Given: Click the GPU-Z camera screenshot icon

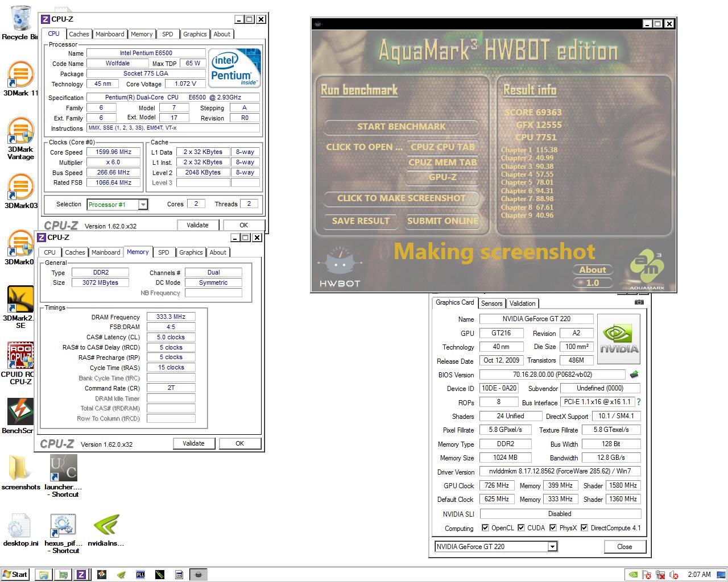Looking at the screenshot, I should [639, 302].
